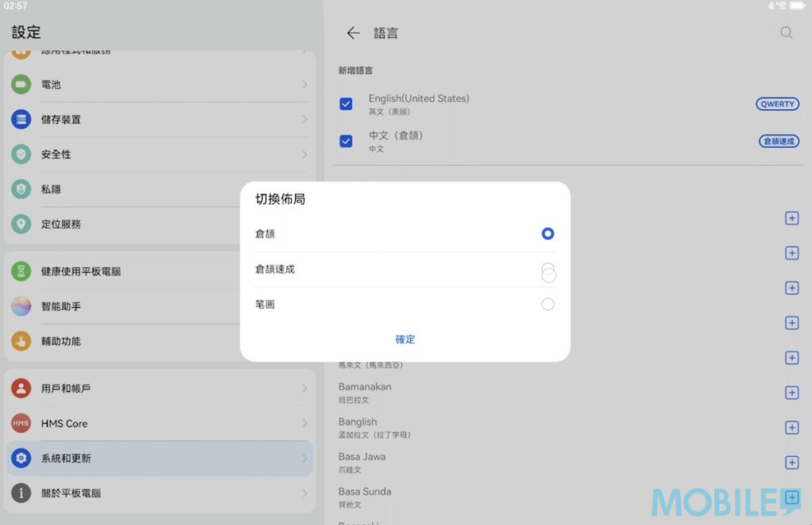Viewport: 812px width, 525px height.
Task: Tap the blue 儲存裝置 storage icon
Action: click(21, 119)
